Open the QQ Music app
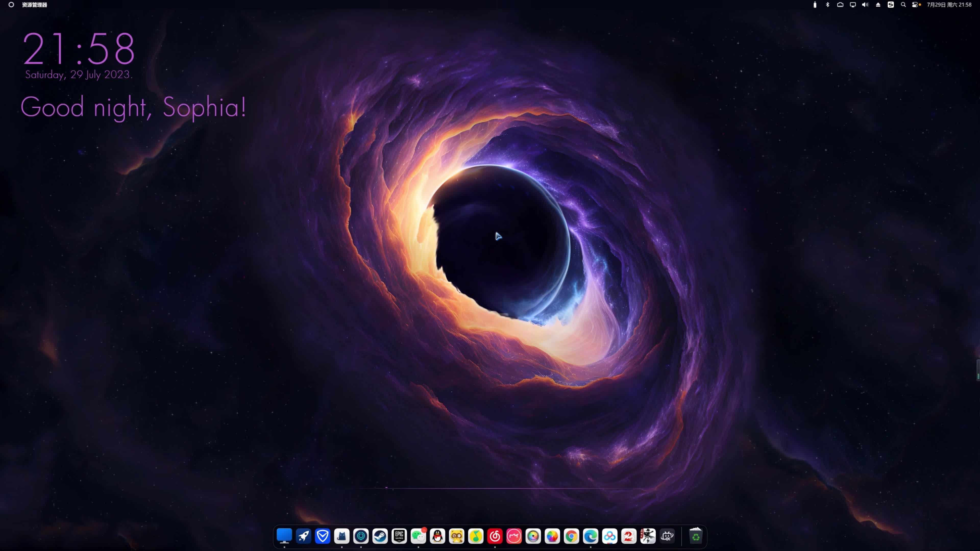 [475, 536]
